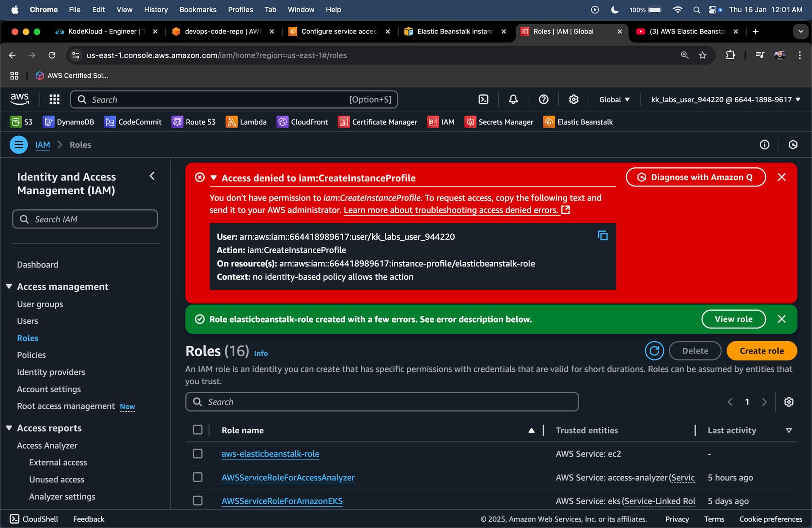Image resolution: width=812 pixels, height=528 pixels.
Task: Open Secrets Manager favorites shortcut
Action: (x=499, y=122)
